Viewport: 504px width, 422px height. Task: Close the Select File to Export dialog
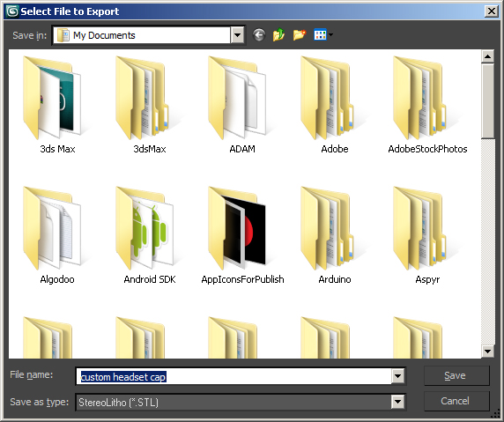click(491, 11)
